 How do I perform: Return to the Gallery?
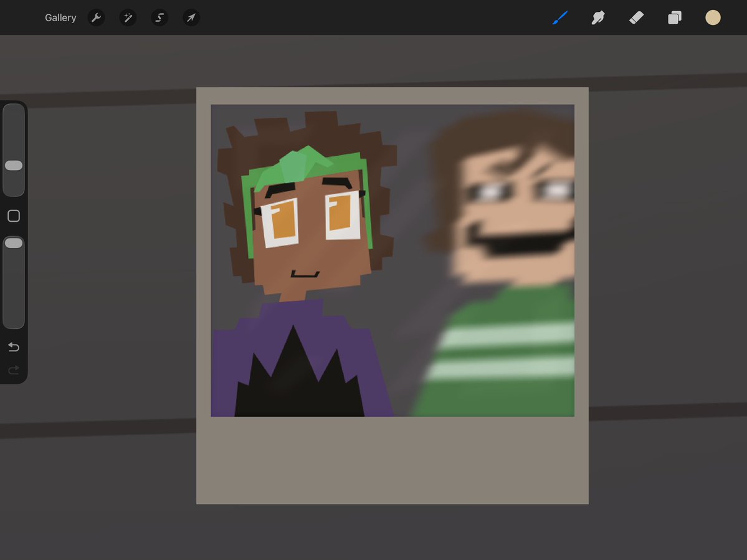tap(60, 17)
